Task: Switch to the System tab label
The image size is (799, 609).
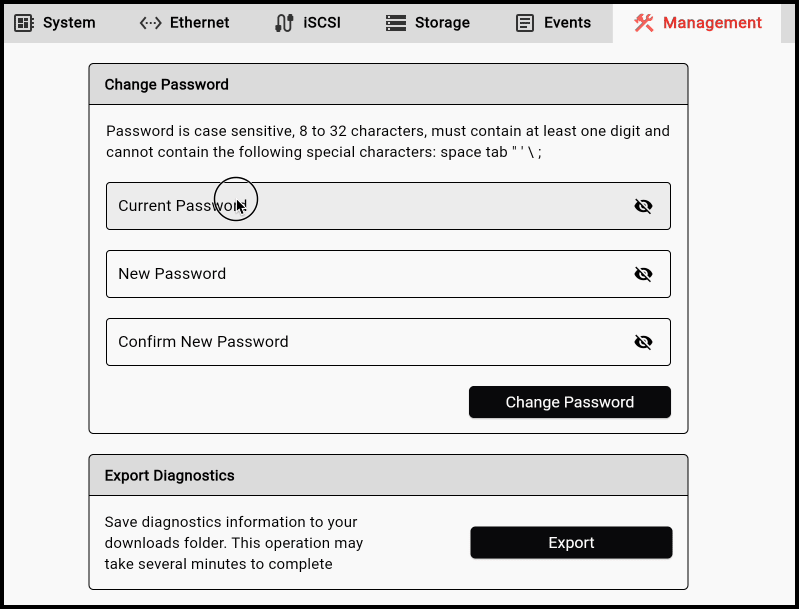Action: pyautogui.click(x=69, y=22)
